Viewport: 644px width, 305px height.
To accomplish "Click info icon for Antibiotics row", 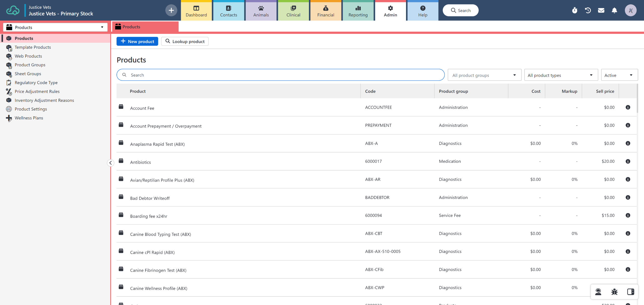I will pyautogui.click(x=628, y=161).
